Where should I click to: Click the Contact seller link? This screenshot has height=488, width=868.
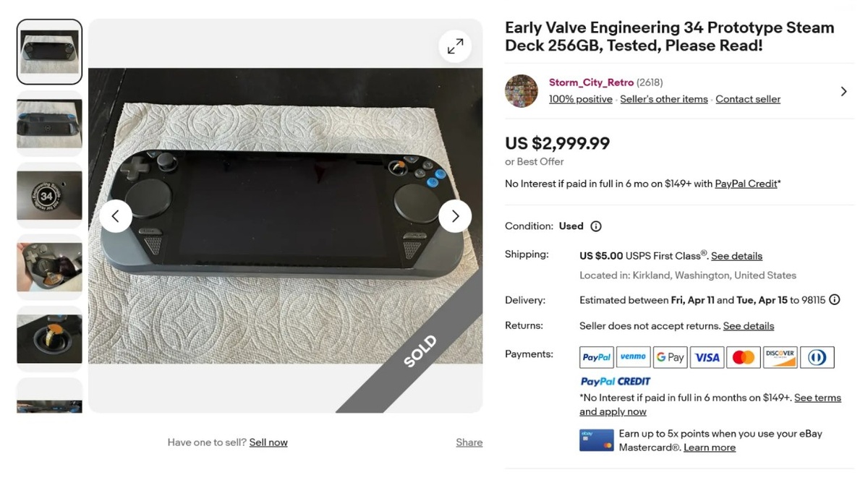(x=748, y=99)
